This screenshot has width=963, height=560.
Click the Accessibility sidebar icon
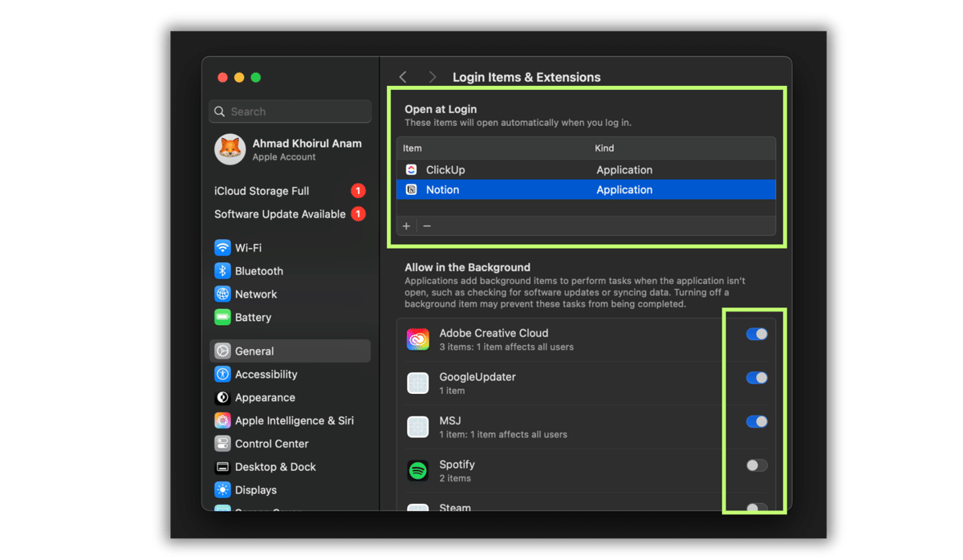point(222,375)
